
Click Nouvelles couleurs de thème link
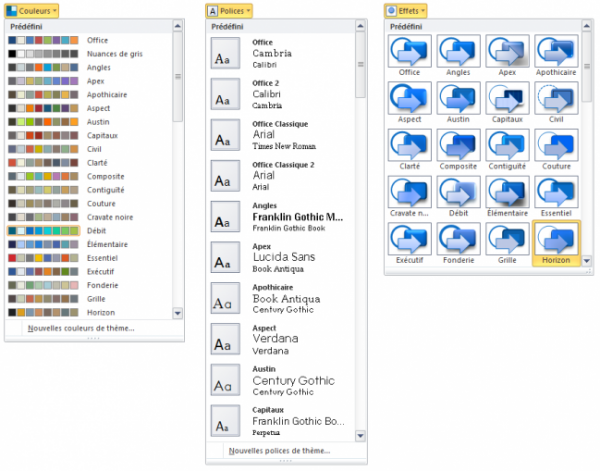point(81,328)
